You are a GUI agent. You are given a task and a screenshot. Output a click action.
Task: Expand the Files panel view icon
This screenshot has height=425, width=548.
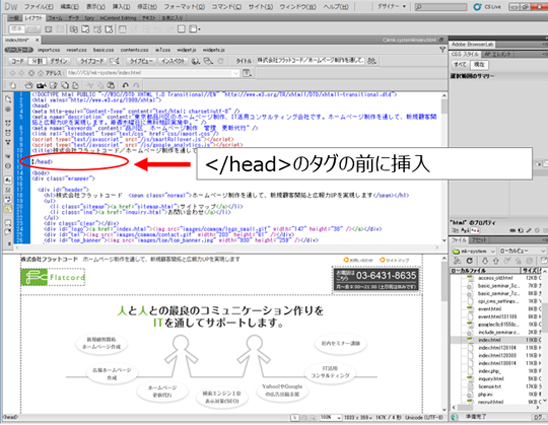pos(544,261)
